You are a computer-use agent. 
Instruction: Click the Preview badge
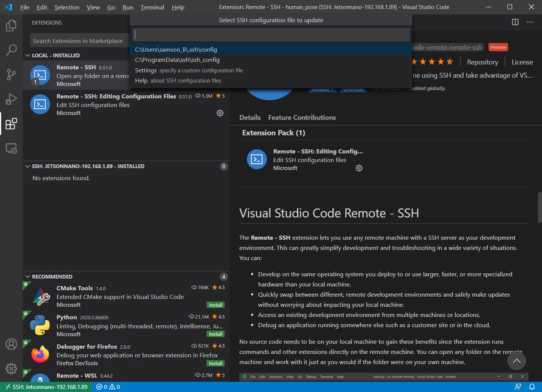(498, 47)
